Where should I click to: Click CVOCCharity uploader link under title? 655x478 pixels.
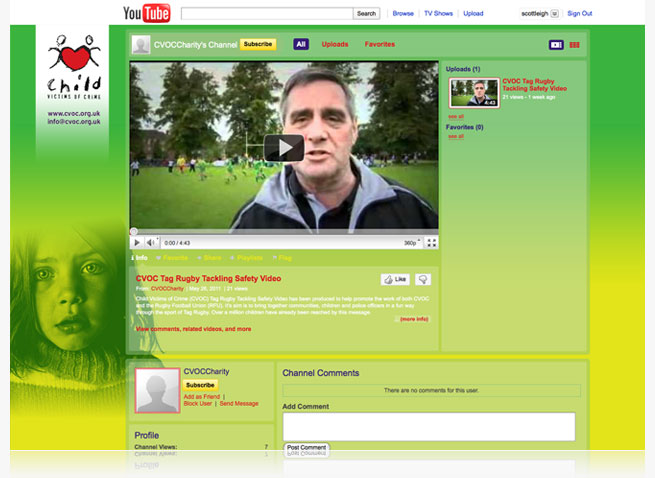(167, 289)
